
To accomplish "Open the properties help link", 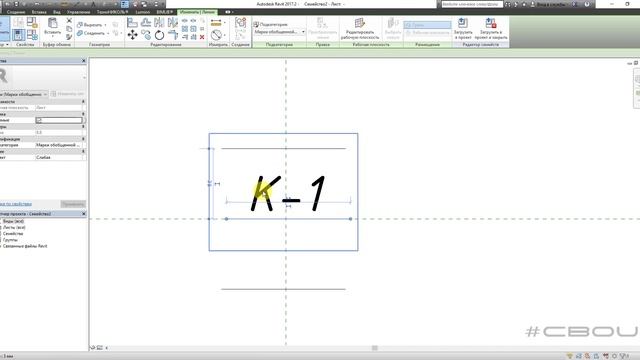I will (16, 204).
